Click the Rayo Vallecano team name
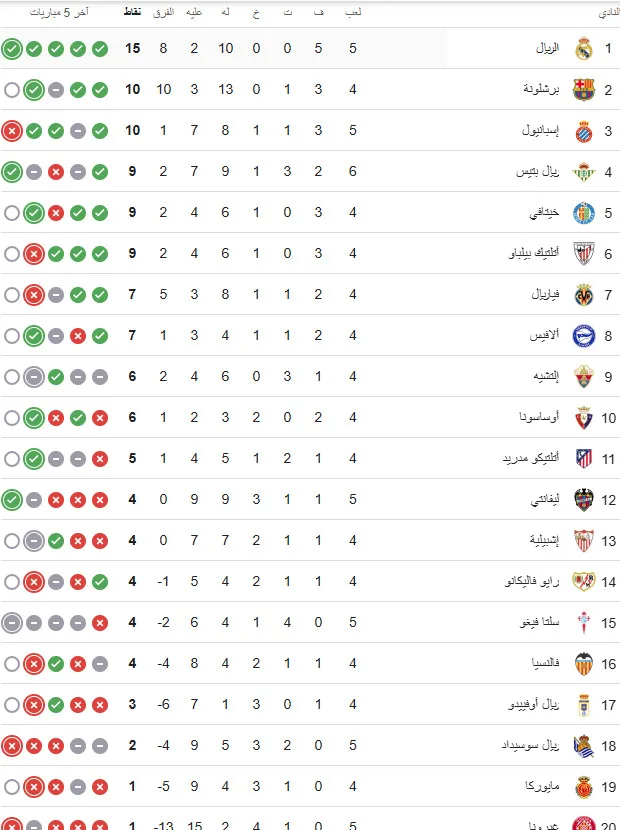Viewport: 620px width, 830px height. (532, 581)
